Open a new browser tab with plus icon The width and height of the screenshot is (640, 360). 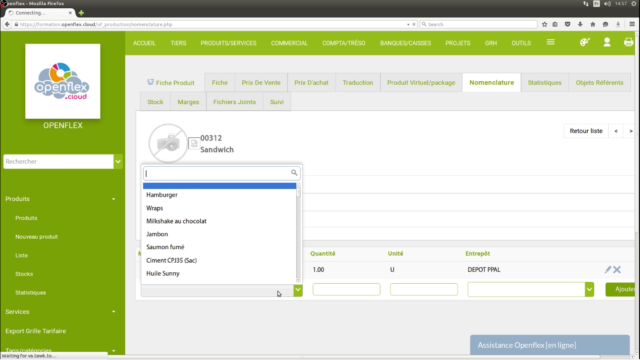81,13
